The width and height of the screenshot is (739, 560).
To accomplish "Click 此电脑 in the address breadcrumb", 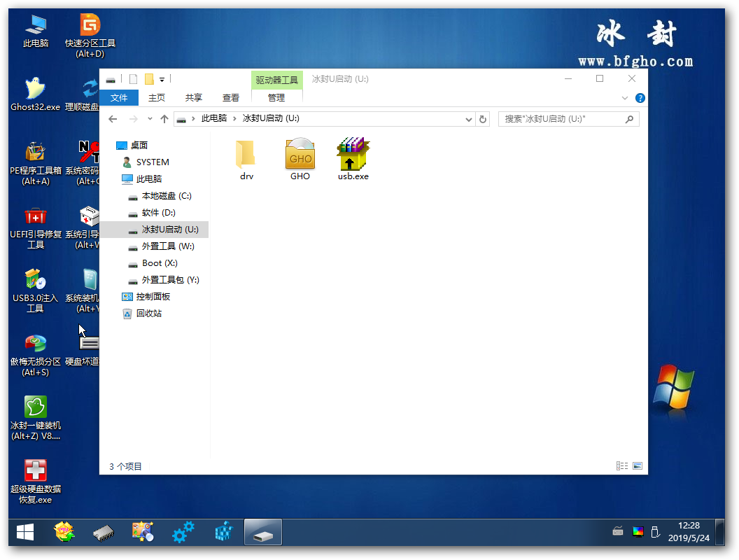I will 214,118.
